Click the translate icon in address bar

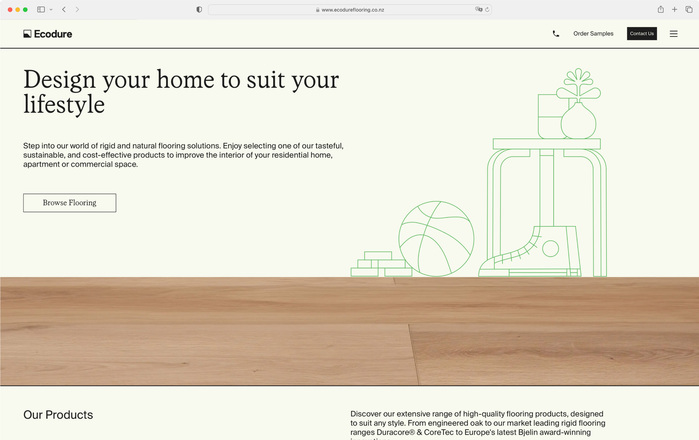tap(478, 9)
